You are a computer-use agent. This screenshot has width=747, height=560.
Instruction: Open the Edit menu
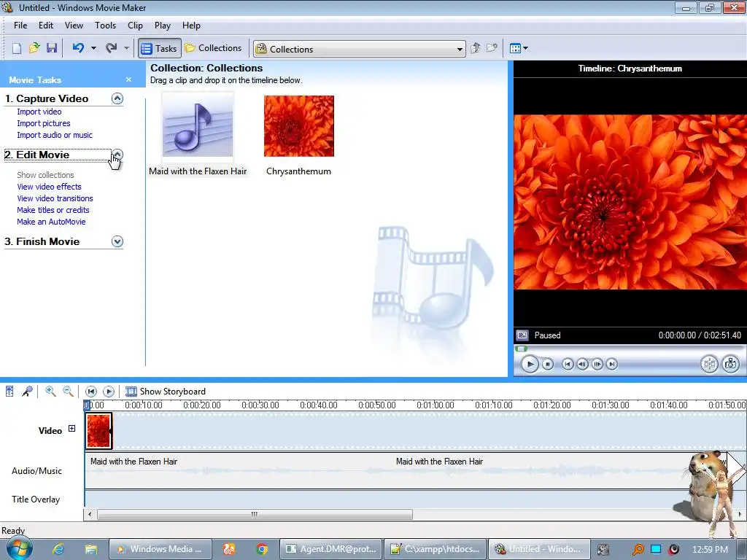click(46, 26)
